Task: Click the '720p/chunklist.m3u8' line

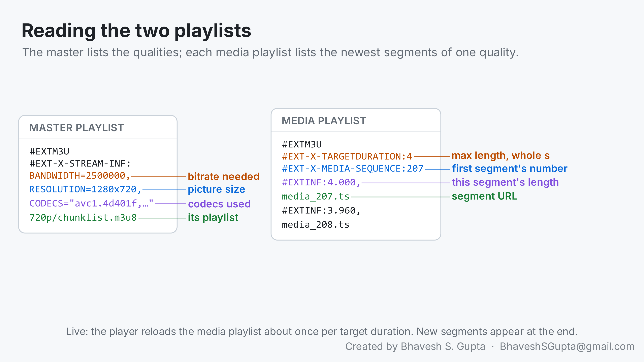Action: point(83,218)
